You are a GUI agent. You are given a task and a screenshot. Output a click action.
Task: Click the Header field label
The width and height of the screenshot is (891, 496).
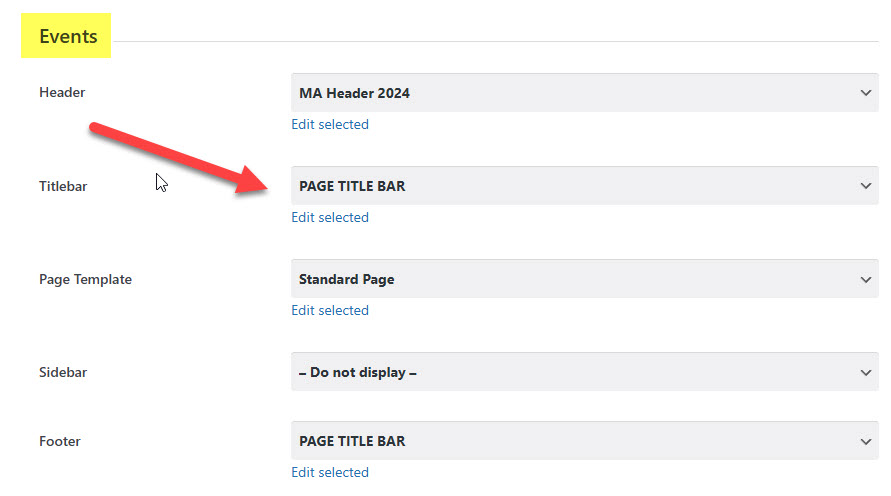62,92
